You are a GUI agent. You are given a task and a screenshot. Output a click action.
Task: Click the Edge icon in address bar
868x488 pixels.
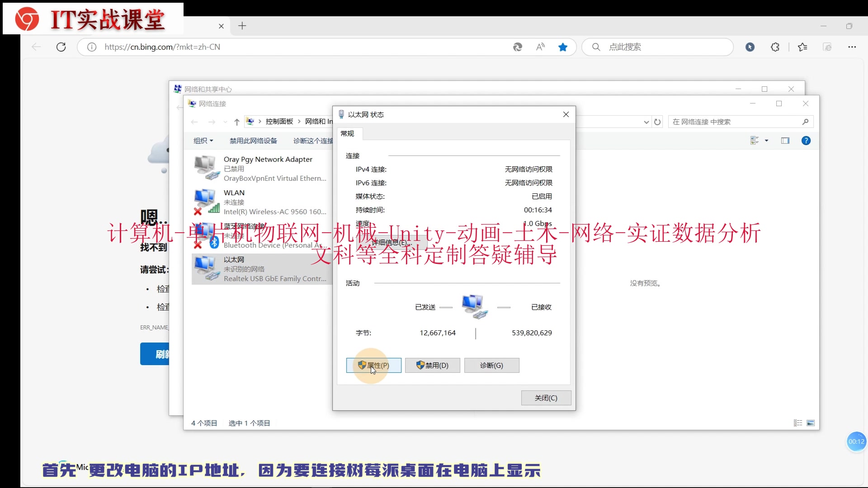[x=518, y=47]
